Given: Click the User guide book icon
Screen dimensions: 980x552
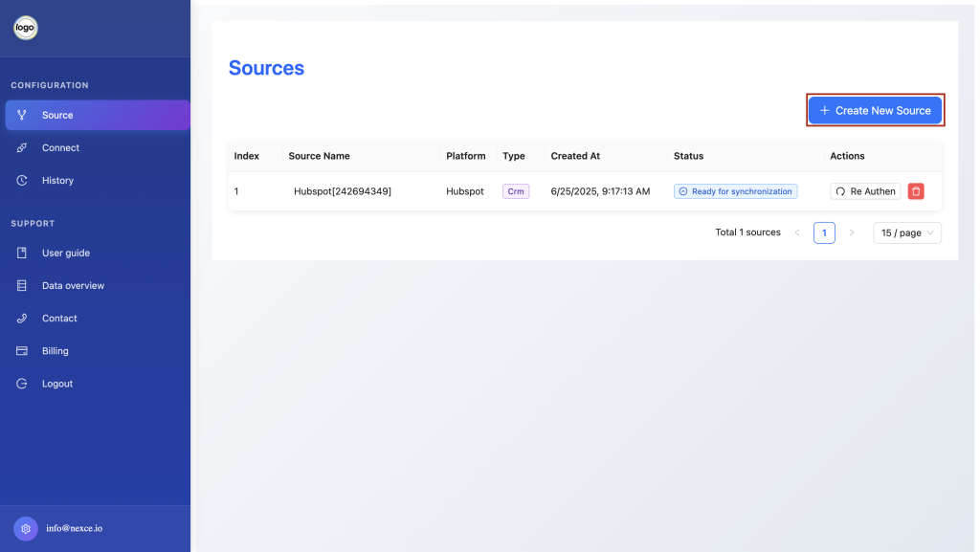Looking at the screenshot, I should coord(22,253).
